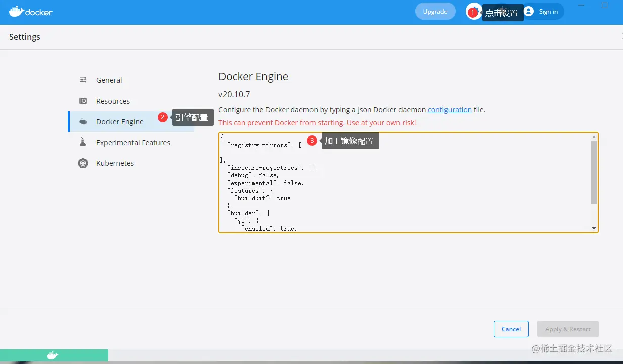The height and width of the screenshot is (364, 623).
Task: Click the Settings page title
Action: pos(25,37)
